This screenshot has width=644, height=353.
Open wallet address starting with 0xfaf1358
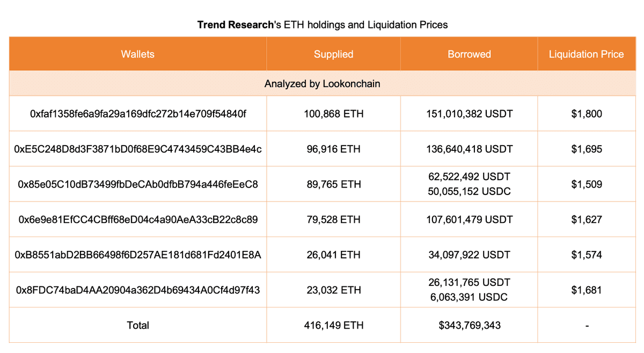138,114
